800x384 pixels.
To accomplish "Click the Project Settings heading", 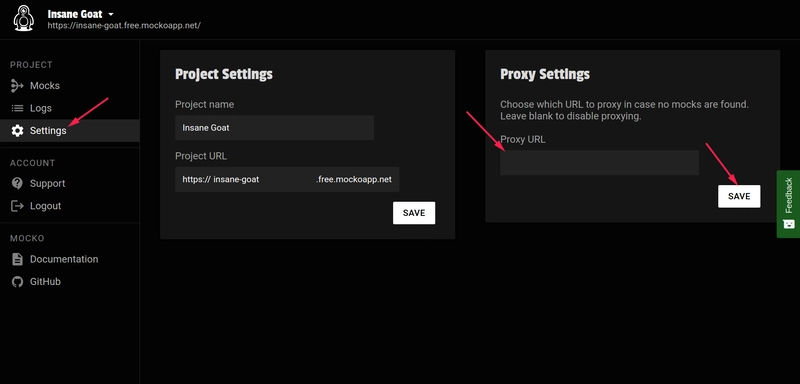I will [224, 74].
